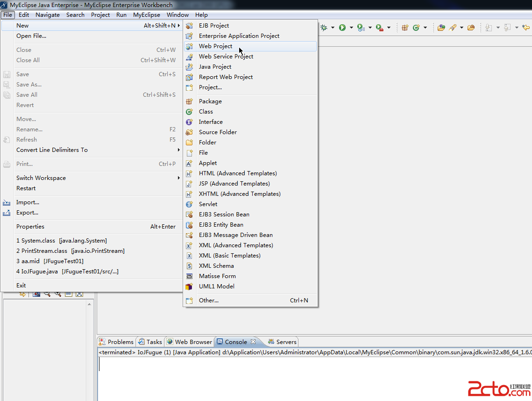Screen dimensions: 532x401
Task: Select Report Web Project entry
Action: (x=250, y=77)
